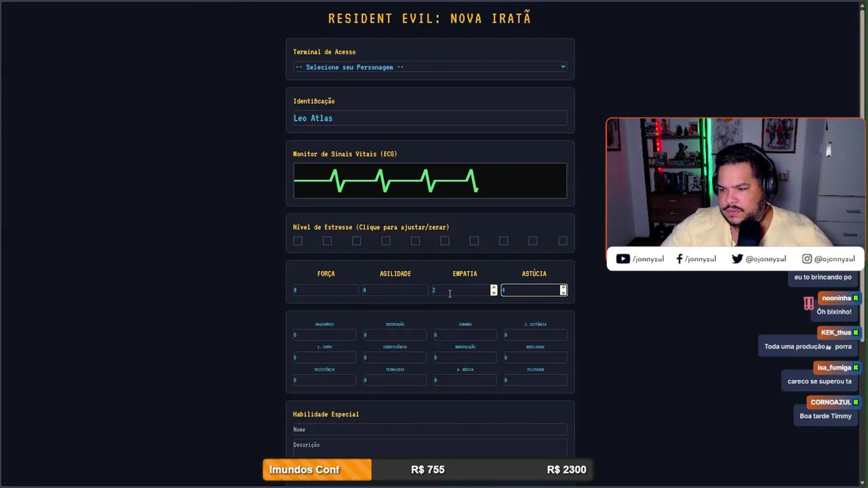Click the Instagram icon in the overlay

pyautogui.click(x=807, y=258)
